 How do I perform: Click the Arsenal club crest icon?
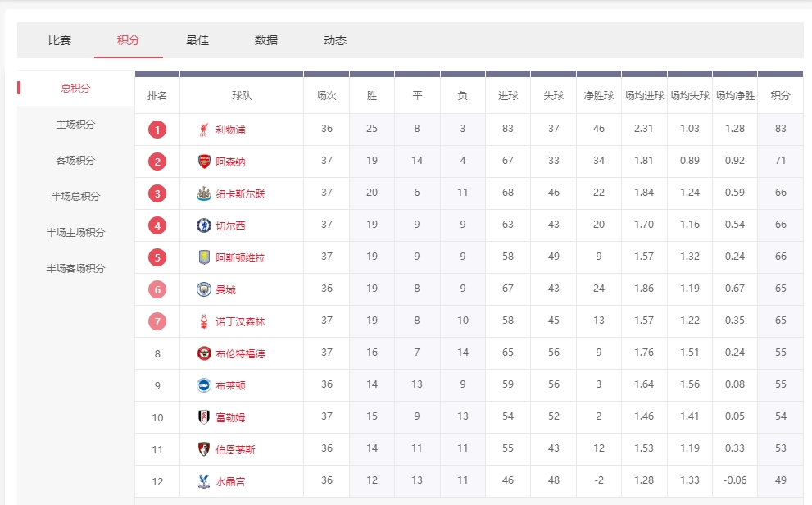(x=203, y=162)
